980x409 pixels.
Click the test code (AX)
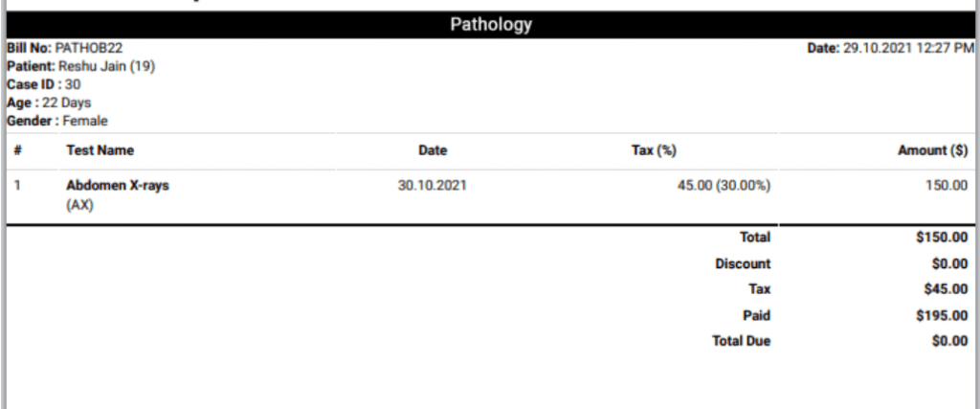tap(79, 205)
